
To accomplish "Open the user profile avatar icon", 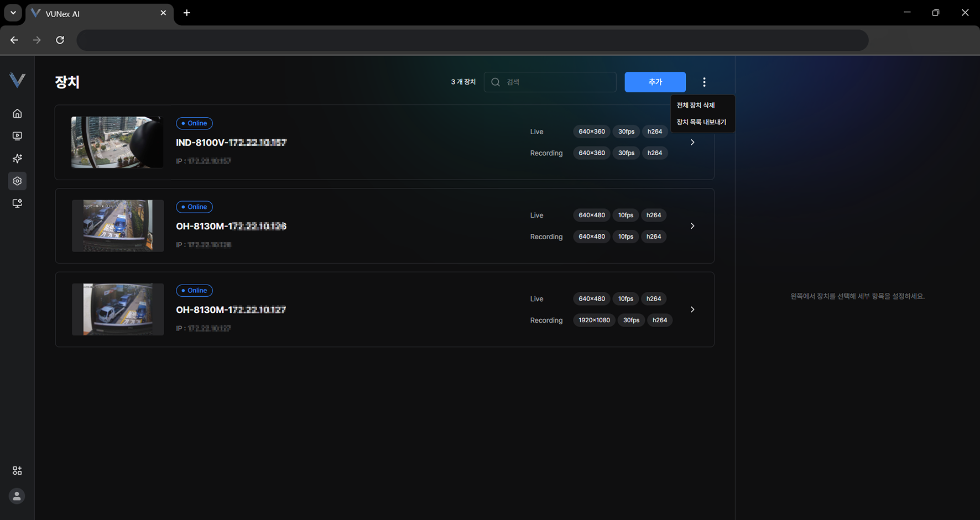I will (x=17, y=496).
